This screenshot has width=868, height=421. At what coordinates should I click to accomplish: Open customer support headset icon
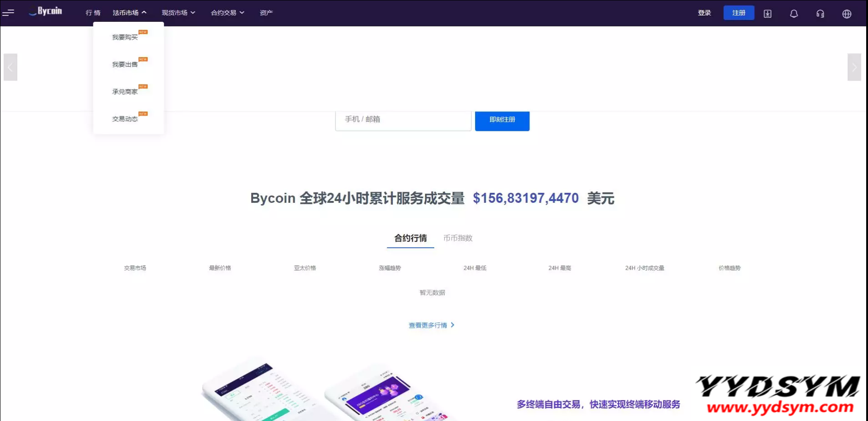820,14
